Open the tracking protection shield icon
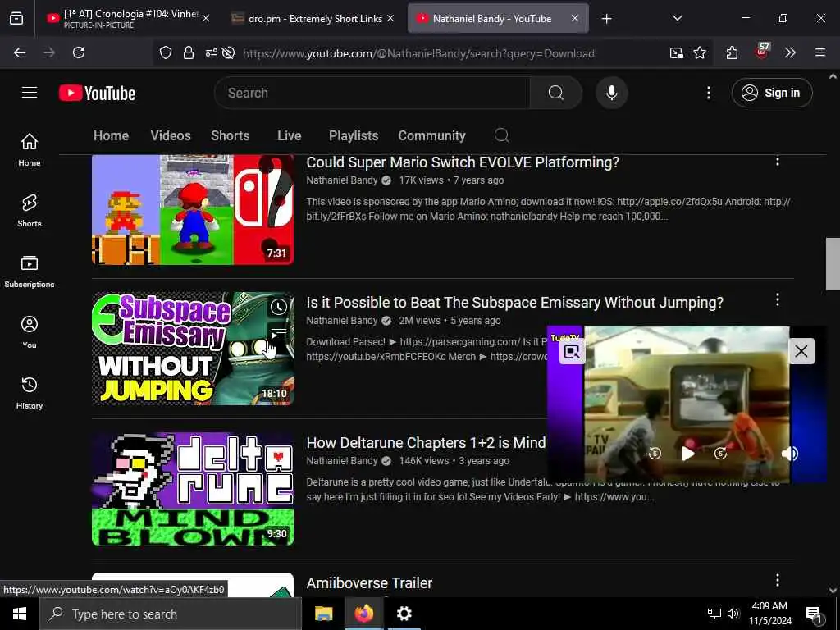 click(x=166, y=52)
